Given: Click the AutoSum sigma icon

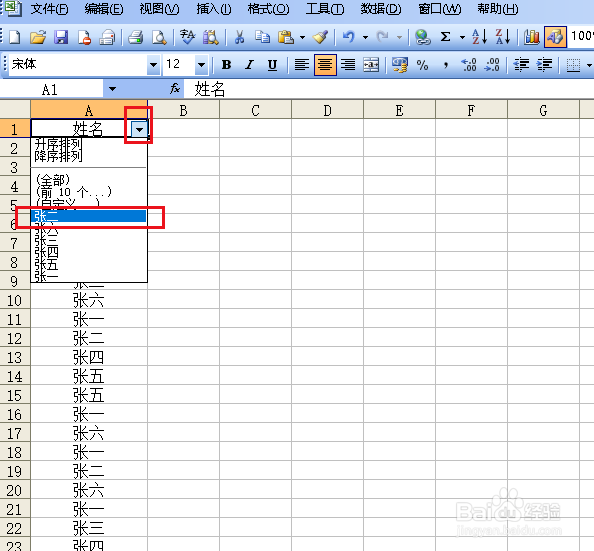Looking at the screenshot, I should [x=446, y=37].
